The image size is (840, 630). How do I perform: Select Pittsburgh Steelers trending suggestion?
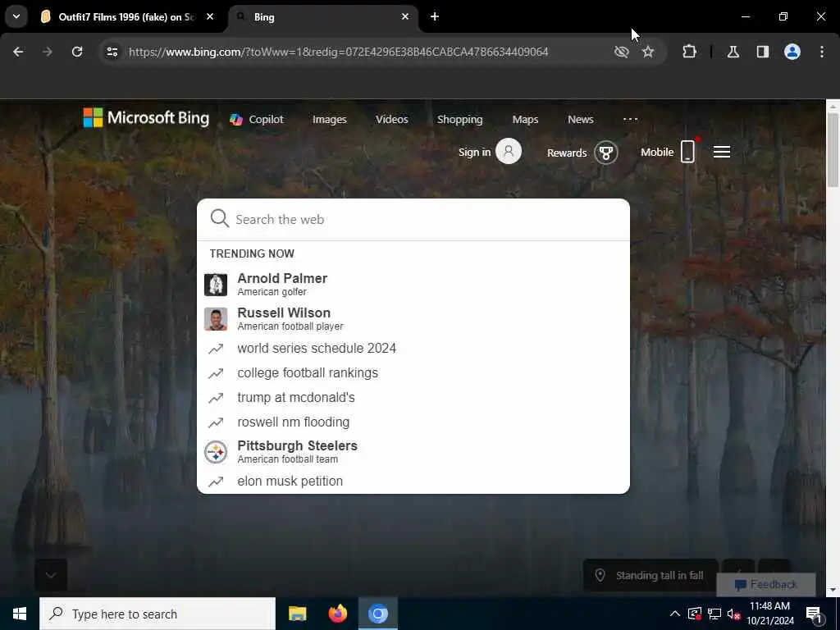pos(413,452)
